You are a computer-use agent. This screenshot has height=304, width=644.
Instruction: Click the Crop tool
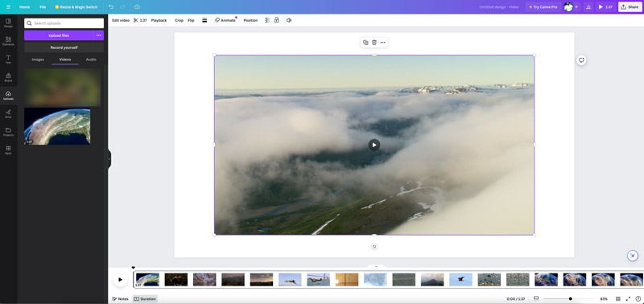pos(179,20)
